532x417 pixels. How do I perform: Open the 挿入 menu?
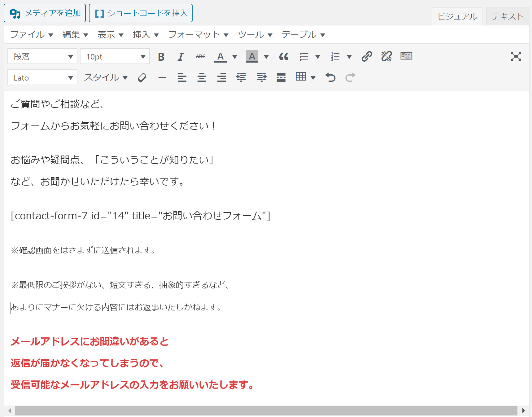[x=146, y=35]
